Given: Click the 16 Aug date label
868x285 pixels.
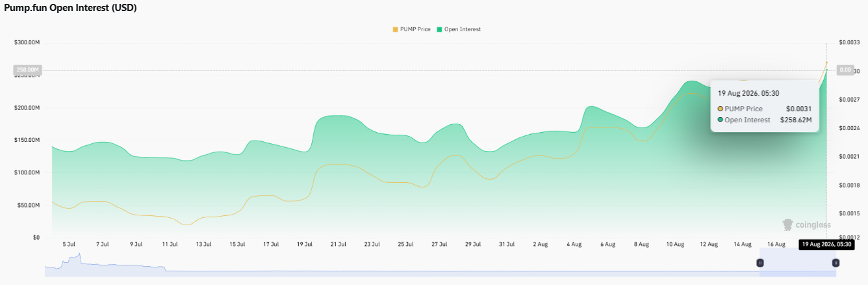Looking at the screenshot, I should coord(776,245).
